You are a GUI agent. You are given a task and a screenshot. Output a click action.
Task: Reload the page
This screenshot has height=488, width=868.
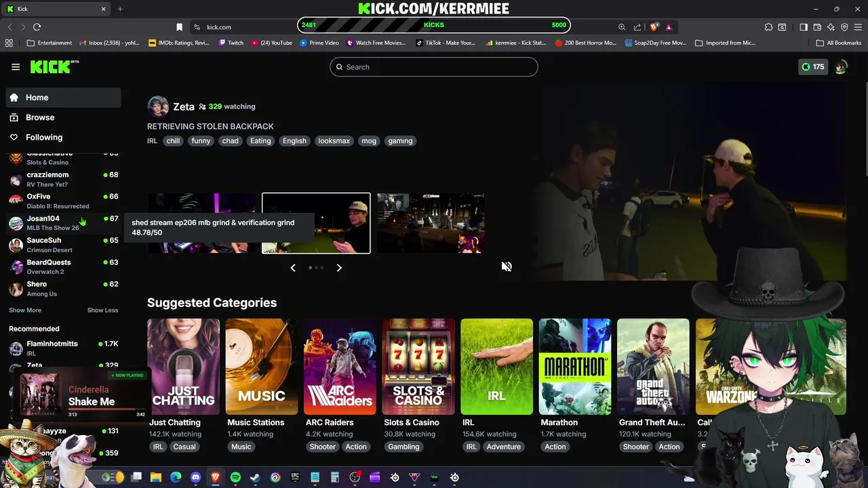click(37, 27)
